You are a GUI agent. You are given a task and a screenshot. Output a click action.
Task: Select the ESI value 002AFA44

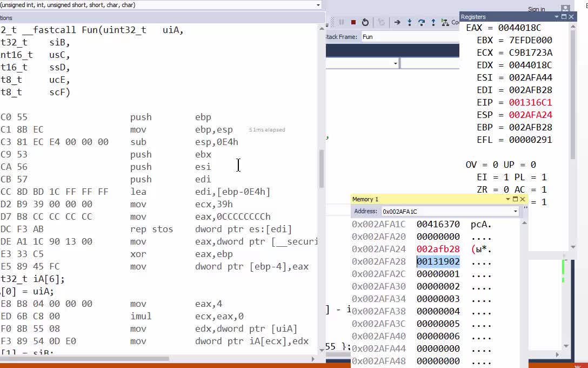(530, 77)
